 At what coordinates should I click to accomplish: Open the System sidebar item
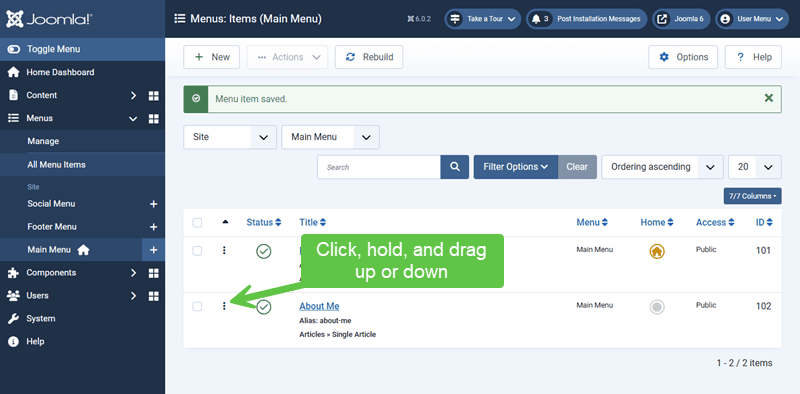(41, 318)
